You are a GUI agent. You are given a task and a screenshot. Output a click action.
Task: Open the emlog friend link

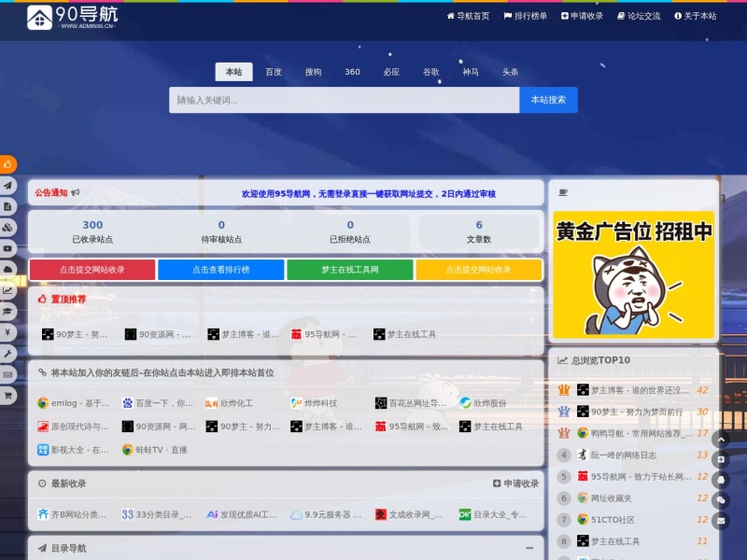point(74,403)
